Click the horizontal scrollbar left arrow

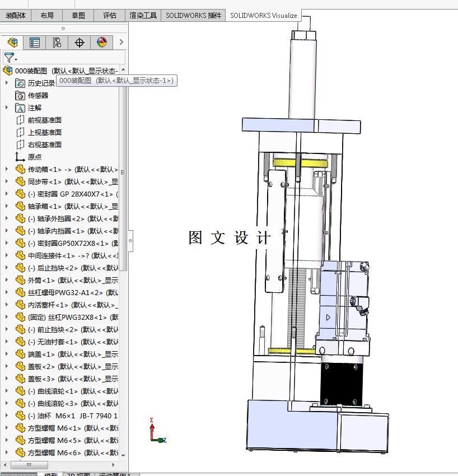click(x=5, y=465)
